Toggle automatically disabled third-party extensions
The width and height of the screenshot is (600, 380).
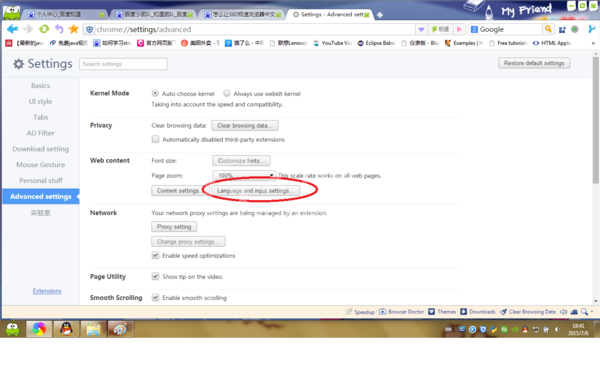point(155,139)
